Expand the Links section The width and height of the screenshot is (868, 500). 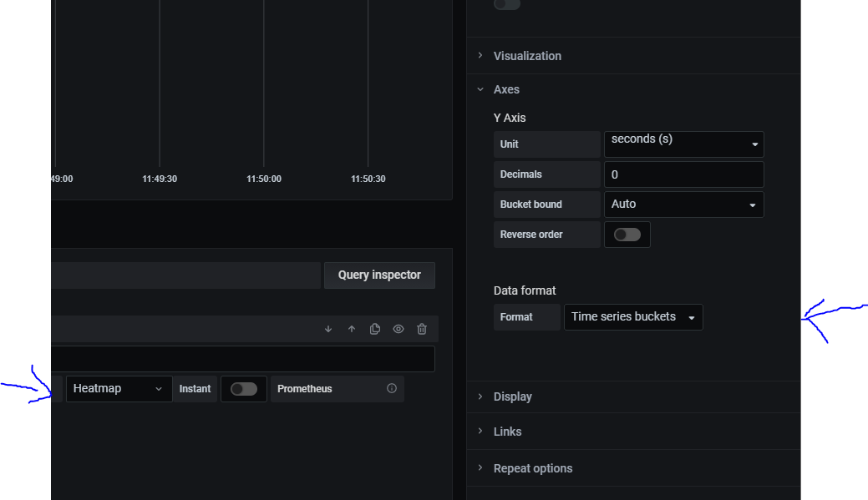(x=507, y=432)
